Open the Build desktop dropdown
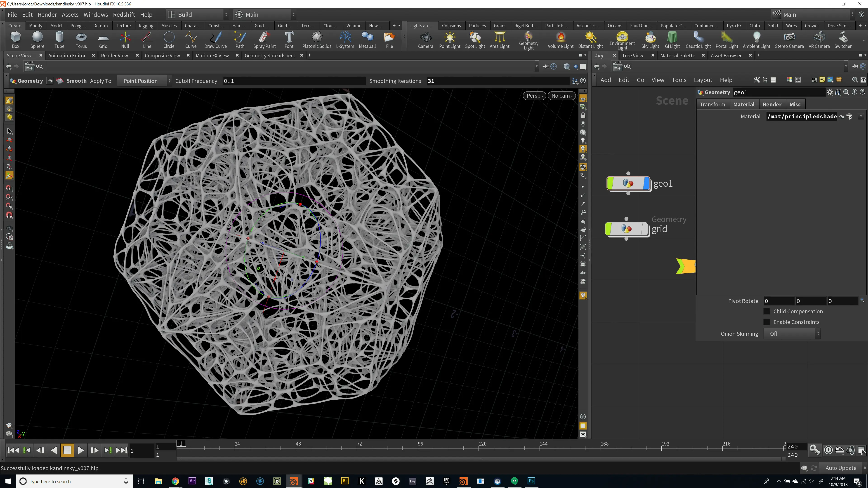 click(x=197, y=14)
